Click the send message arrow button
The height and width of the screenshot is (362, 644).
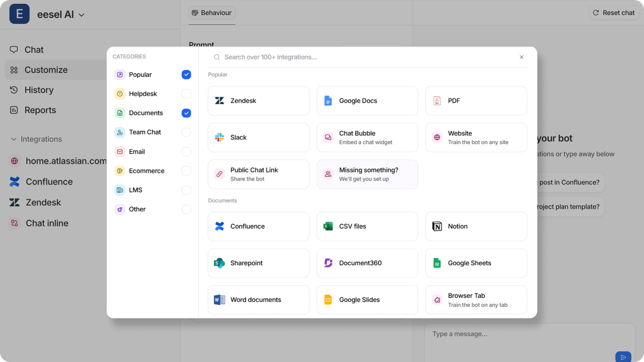(x=623, y=357)
